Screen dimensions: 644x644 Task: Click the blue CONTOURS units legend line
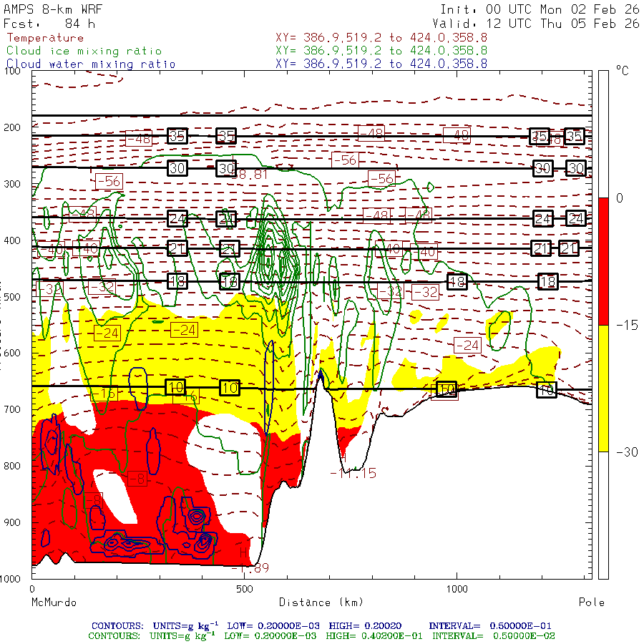click(x=321, y=626)
